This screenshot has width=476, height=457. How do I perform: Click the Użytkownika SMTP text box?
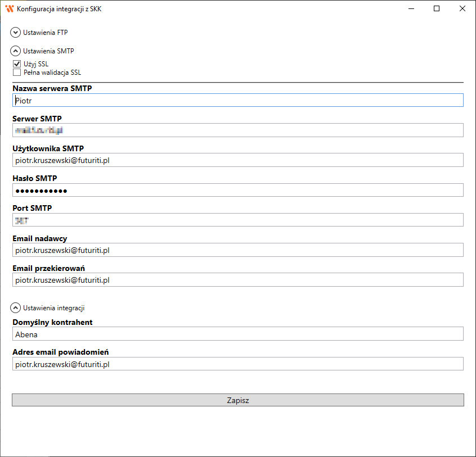pyautogui.click(x=237, y=160)
